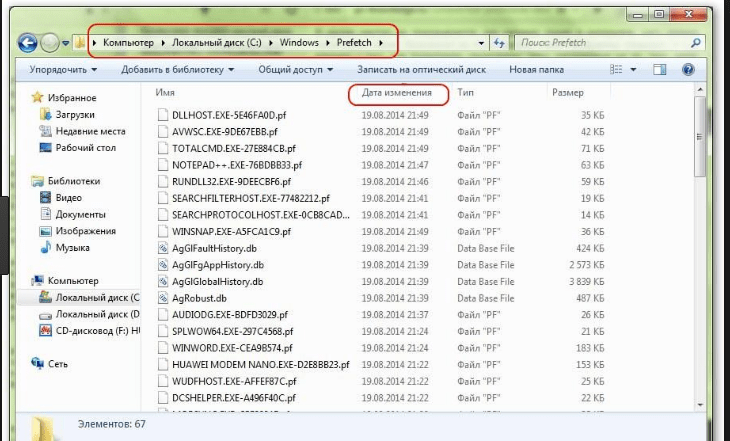Expand the view options dropdown arrow

(x=635, y=70)
